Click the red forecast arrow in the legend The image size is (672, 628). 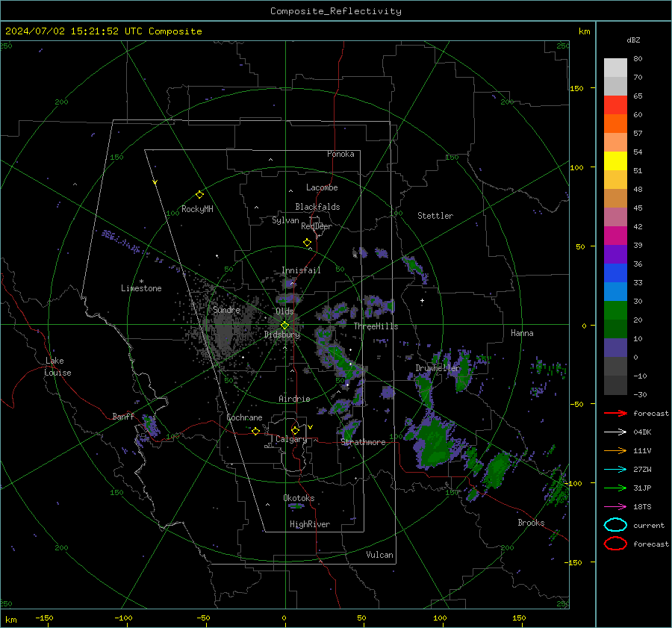(615, 413)
